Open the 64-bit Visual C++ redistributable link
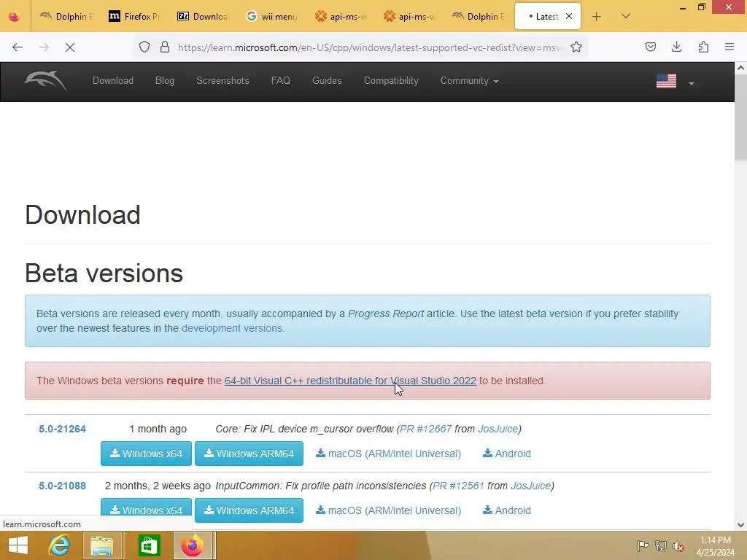 tap(350, 381)
